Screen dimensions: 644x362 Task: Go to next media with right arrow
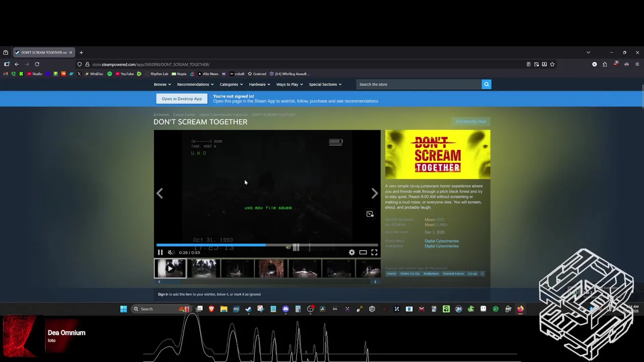(374, 194)
